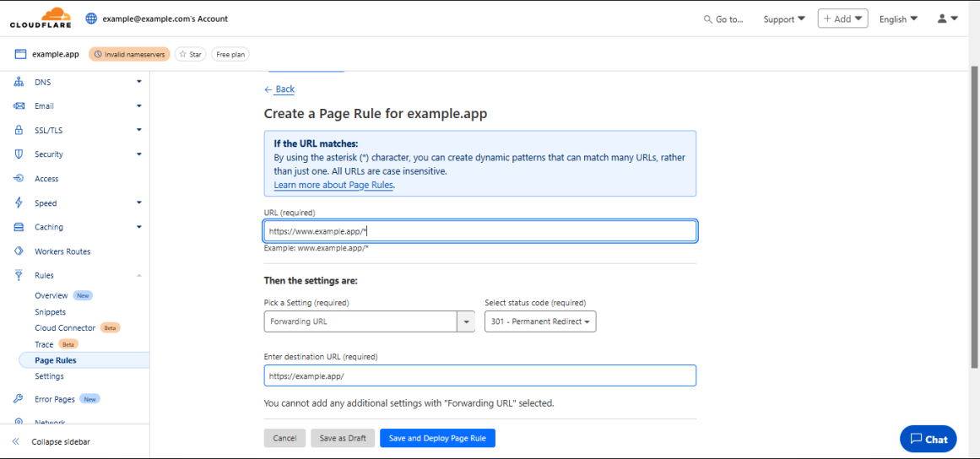Expand the Caching section arrow

138,227
